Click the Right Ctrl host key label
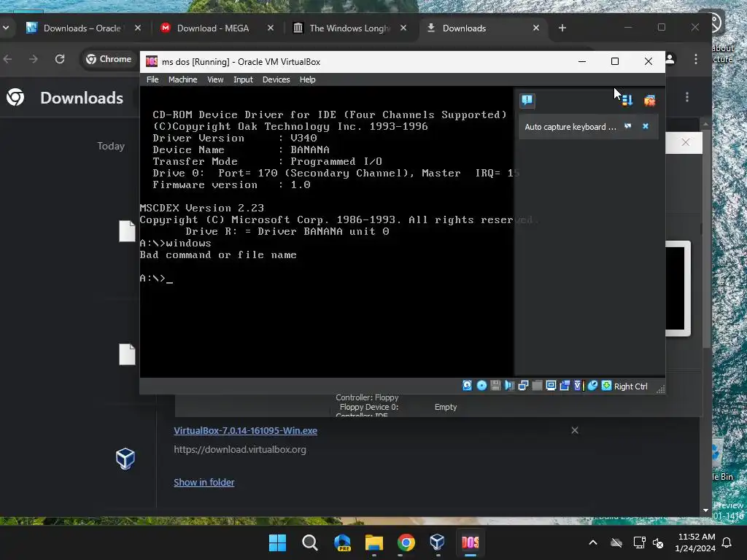747x560 pixels. pos(630,386)
